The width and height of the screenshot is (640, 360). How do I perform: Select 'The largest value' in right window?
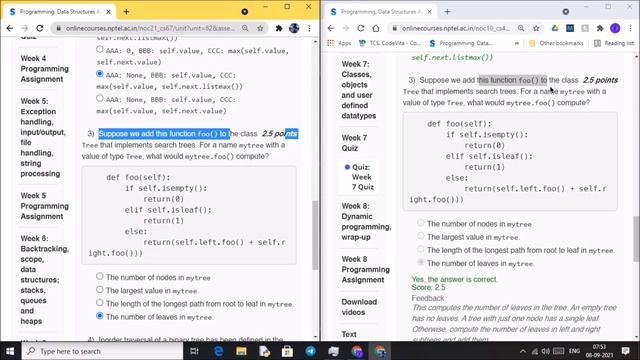point(421,236)
